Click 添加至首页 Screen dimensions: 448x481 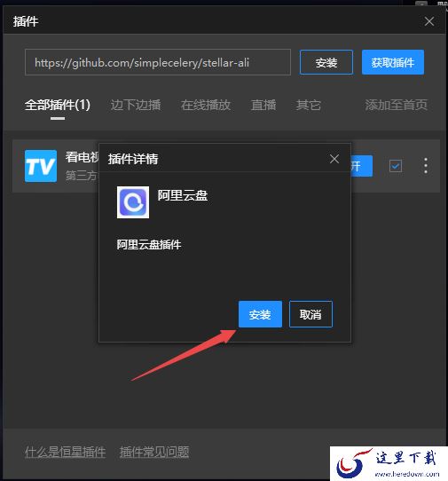click(x=396, y=106)
